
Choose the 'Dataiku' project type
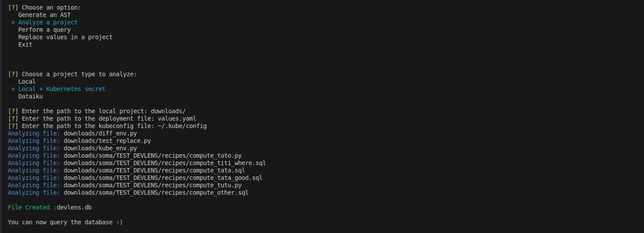tap(31, 96)
